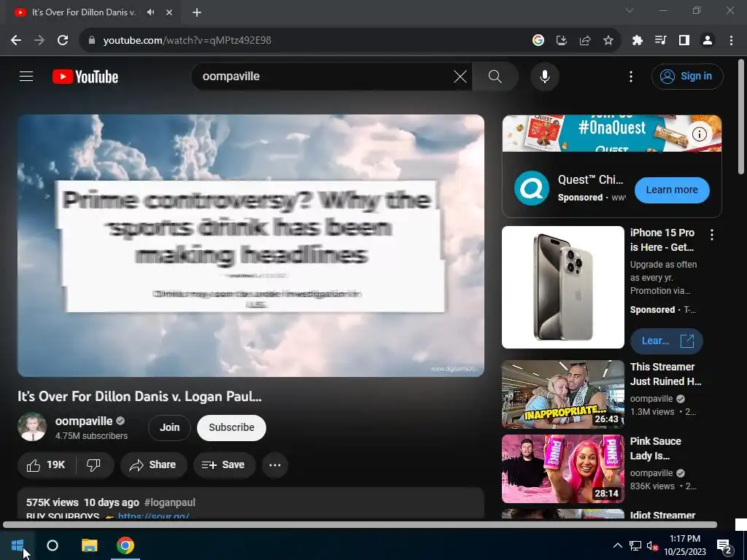Screen dimensions: 747x560
Task: Open the Quest advertiser logo
Action: (x=532, y=188)
